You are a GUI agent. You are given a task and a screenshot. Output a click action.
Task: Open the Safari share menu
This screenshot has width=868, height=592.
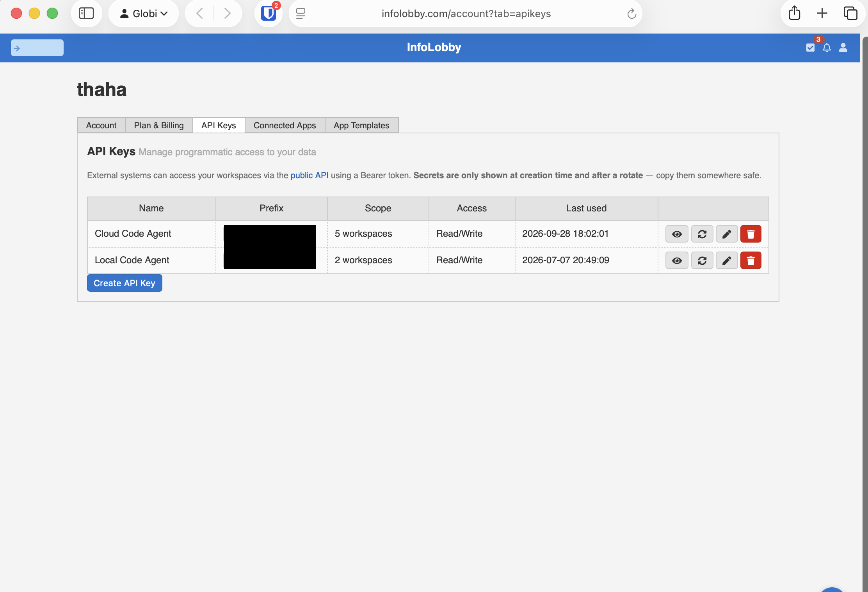794,13
